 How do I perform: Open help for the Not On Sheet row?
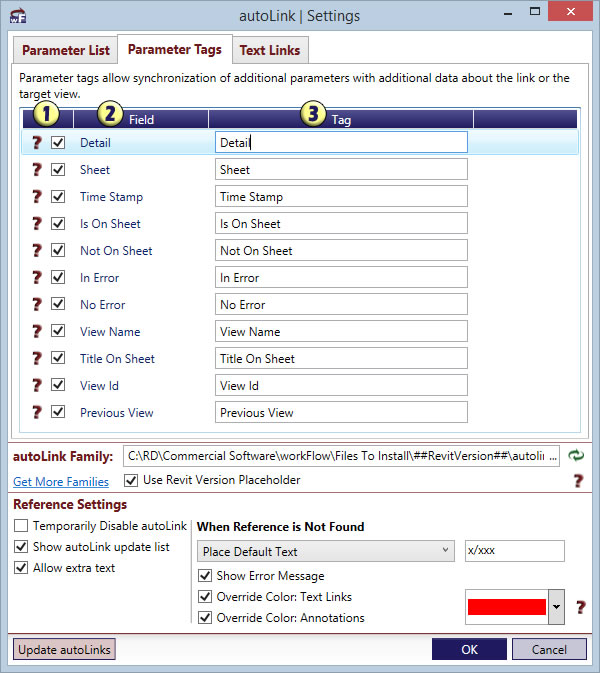point(37,251)
